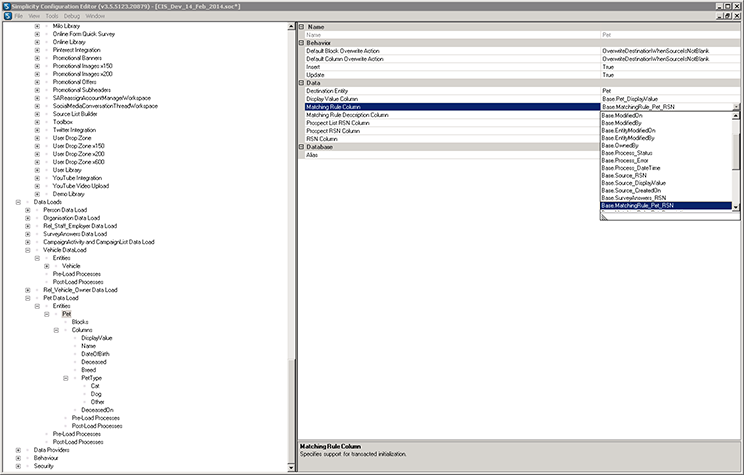Open the Matching Rule Column dropdown arrow
Screen dimensions: 744x475
[736, 107]
